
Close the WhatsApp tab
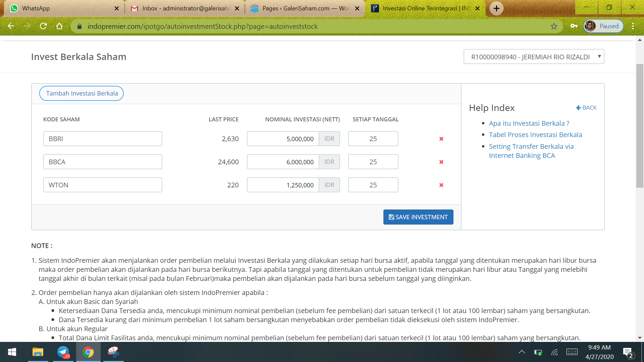tap(116, 8)
